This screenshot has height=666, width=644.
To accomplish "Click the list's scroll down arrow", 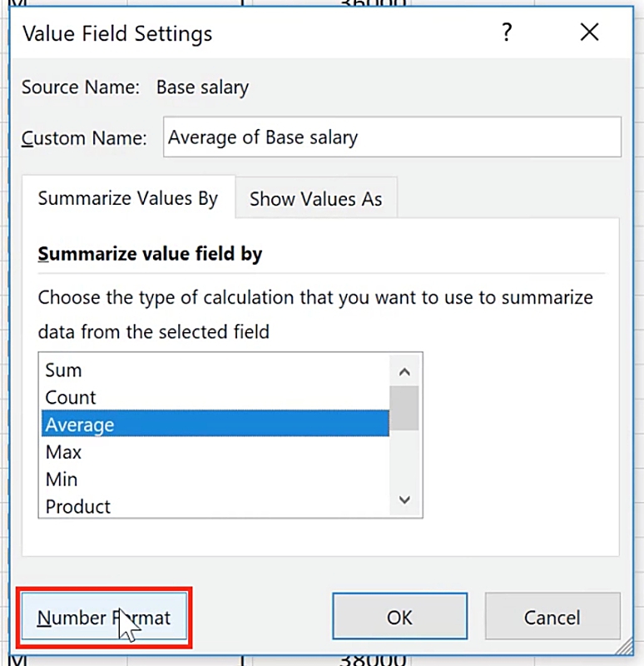I will click(405, 499).
